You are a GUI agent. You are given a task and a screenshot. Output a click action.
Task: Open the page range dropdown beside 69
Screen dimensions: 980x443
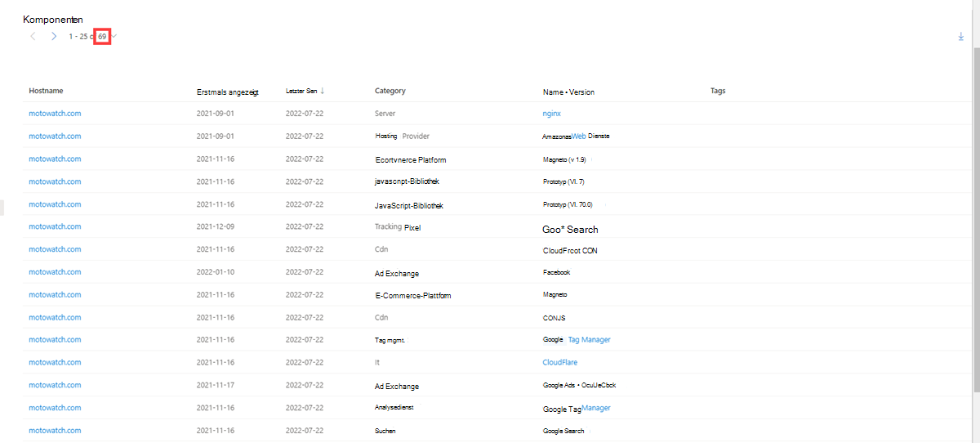[115, 37]
